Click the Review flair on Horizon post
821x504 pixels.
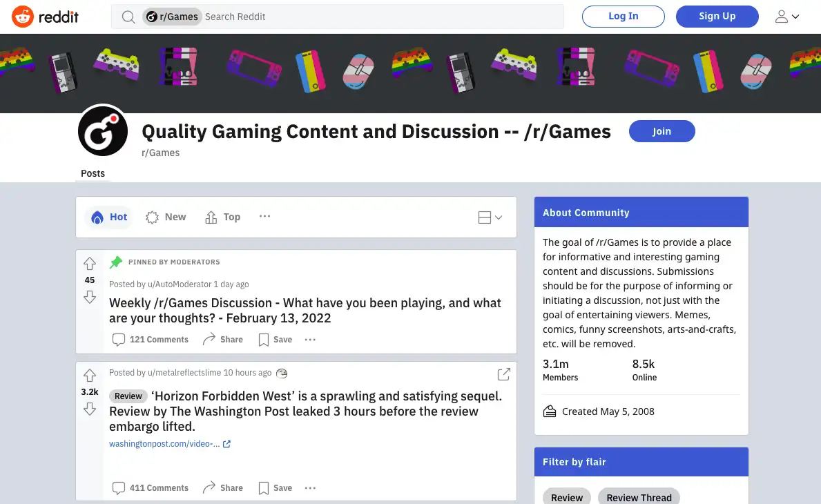click(128, 396)
